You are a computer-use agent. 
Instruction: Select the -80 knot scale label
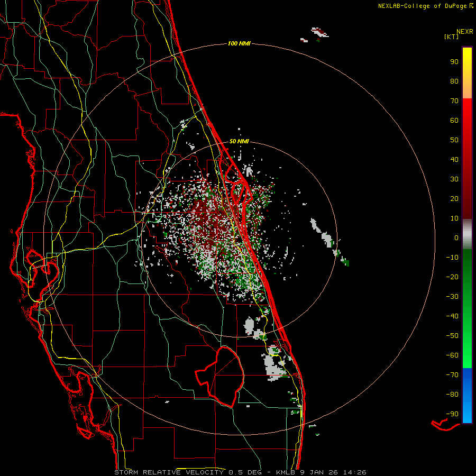[x=452, y=395]
